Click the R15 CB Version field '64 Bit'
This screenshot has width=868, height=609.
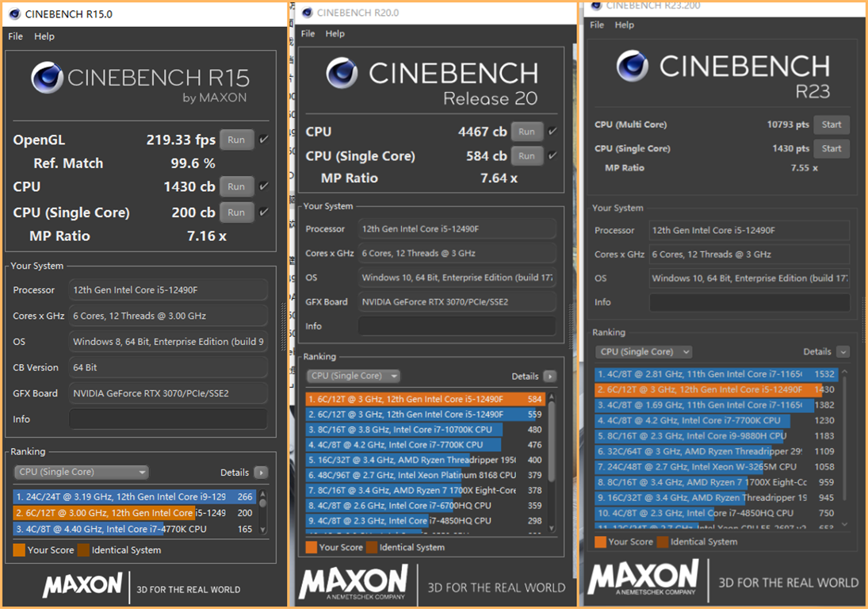pos(168,368)
